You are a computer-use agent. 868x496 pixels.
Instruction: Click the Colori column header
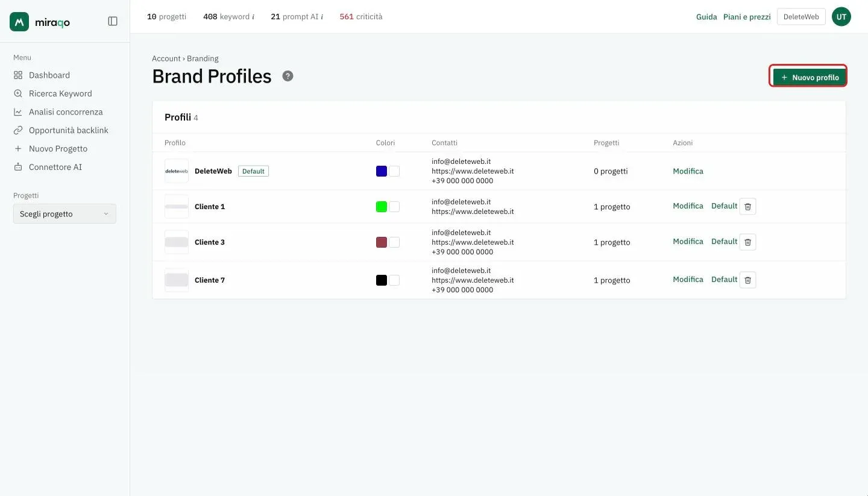tap(385, 143)
